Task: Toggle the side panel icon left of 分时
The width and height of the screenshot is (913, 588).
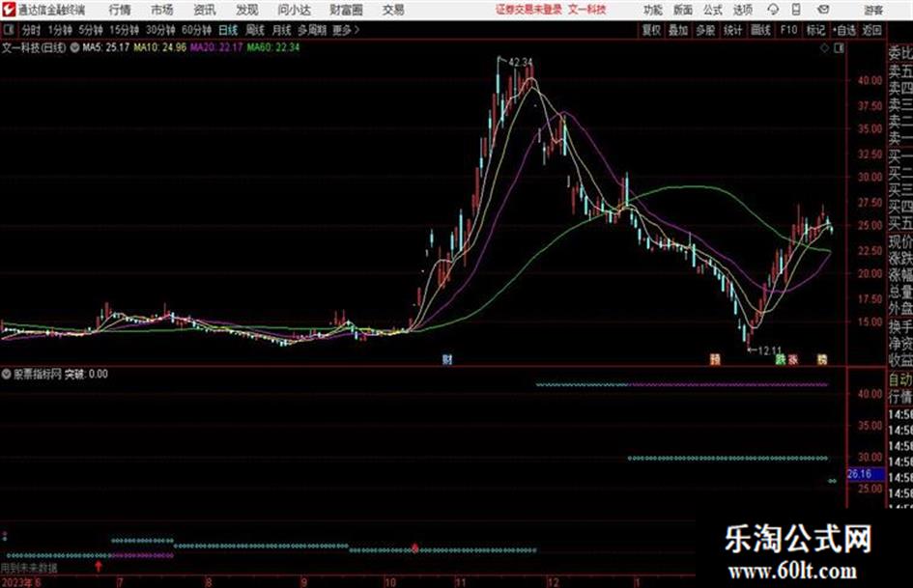Action: coord(9,30)
